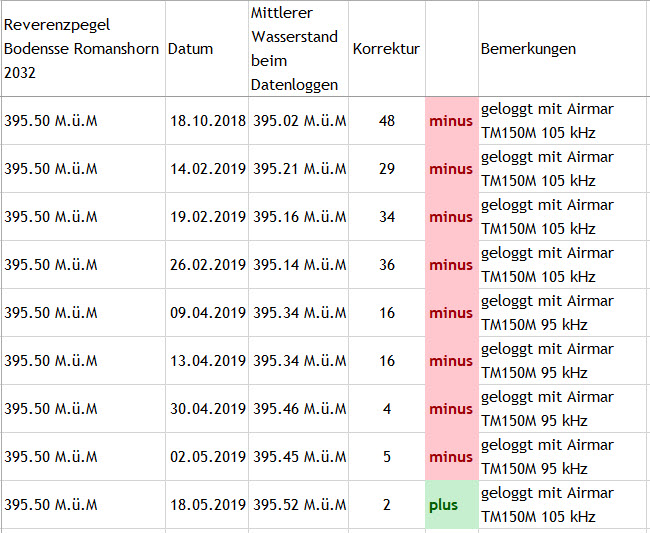Viewport: 650px width, 533px height.
Task: Click the date cell 30.04.2019
Action: click(x=207, y=409)
